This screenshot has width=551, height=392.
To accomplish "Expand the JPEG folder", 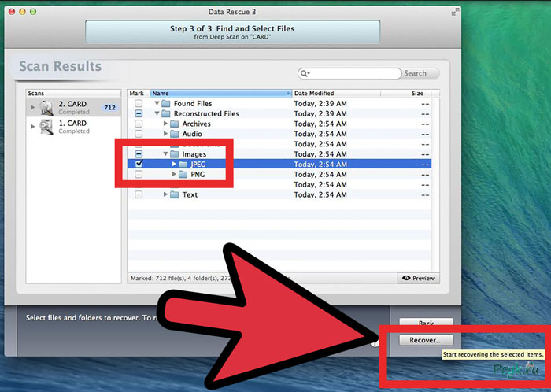I will [174, 164].
